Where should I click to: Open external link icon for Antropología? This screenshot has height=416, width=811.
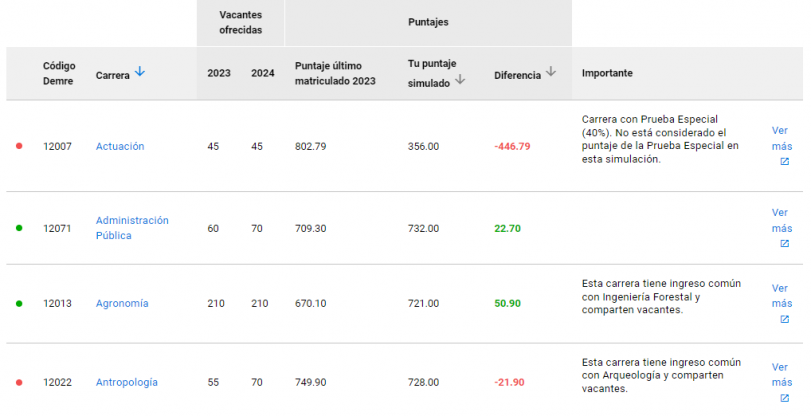point(784,398)
